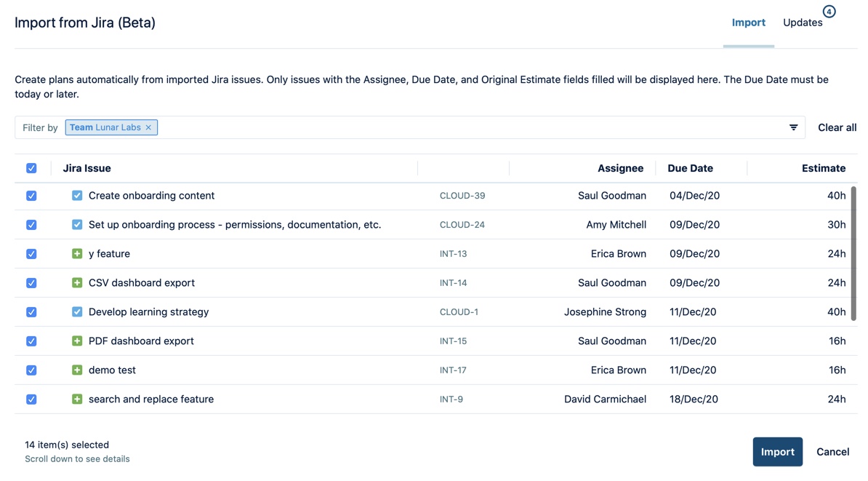Toggle the checkbox for Develop learning strategy

(31, 311)
